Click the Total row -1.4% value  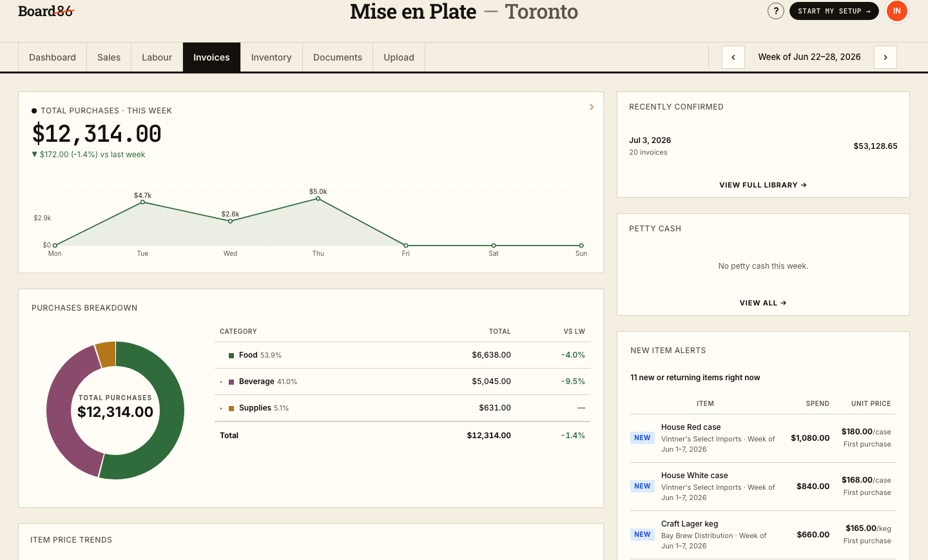(573, 436)
